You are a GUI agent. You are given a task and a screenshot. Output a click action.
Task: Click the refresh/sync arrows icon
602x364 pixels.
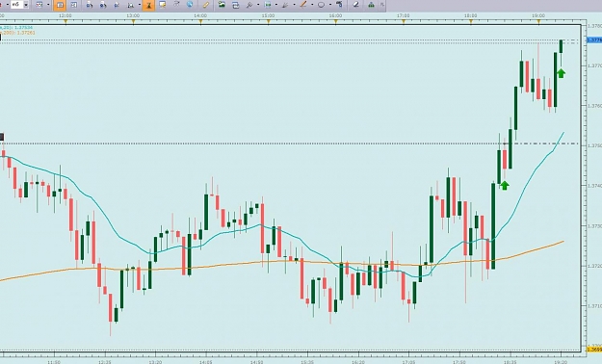(x=236, y=5)
